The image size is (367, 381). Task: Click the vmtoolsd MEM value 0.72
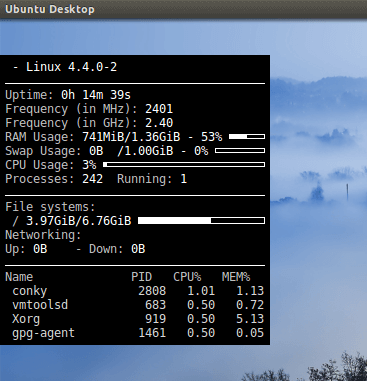click(x=250, y=305)
